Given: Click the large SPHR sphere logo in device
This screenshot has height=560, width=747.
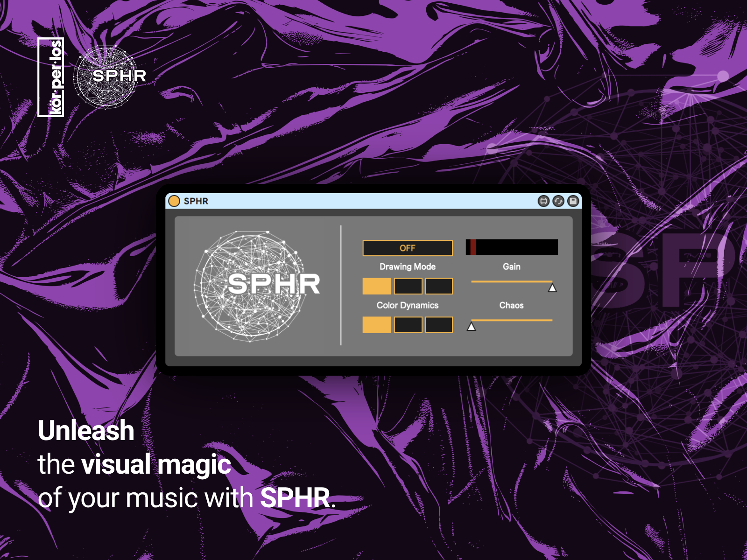Looking at the screenshot, I should pos(254,285).
